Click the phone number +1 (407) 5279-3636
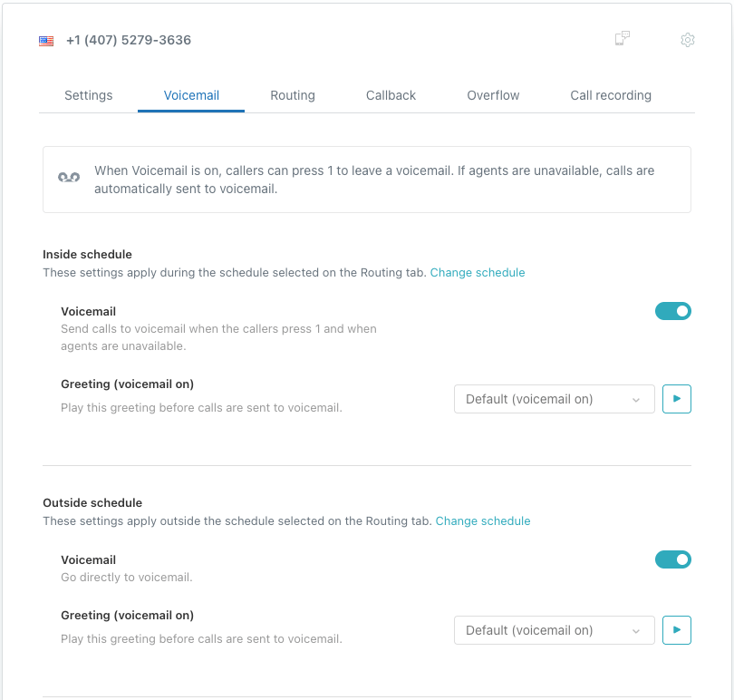 click(x=126, y=40)
